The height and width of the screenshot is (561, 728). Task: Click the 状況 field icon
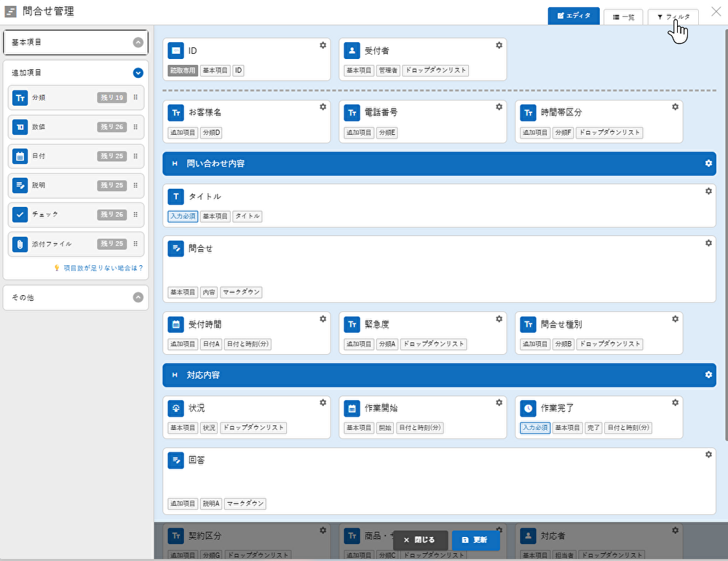point(176,408)
